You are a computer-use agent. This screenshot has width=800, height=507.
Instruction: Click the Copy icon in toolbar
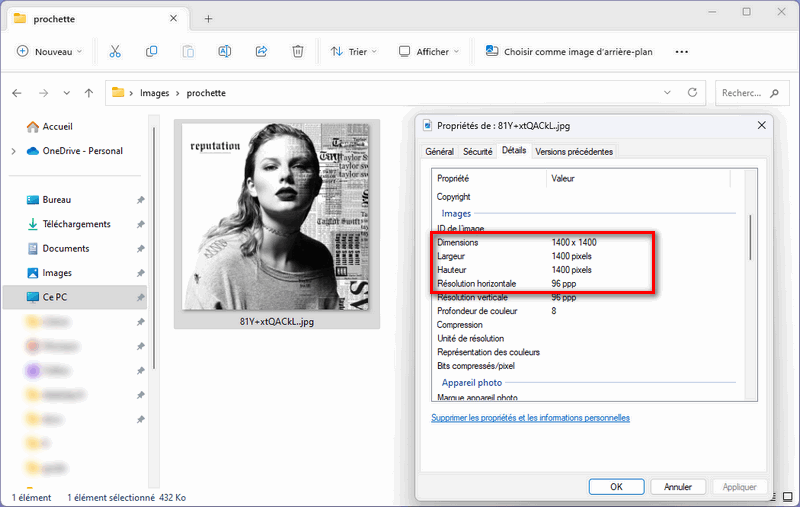coord(152,52)
